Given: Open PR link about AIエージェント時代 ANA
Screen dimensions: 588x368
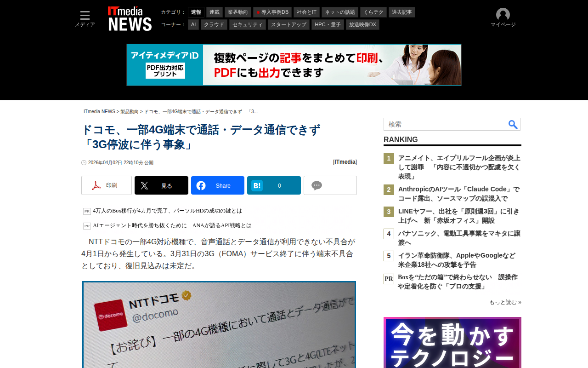Looking at the screenshot, I should (172, 225).
